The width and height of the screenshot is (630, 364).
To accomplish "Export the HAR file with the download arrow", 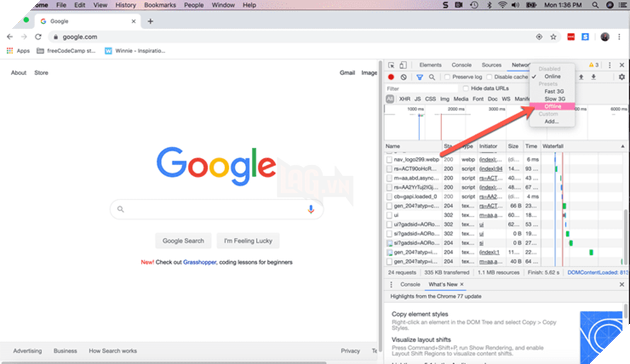I will coord(593,77).
